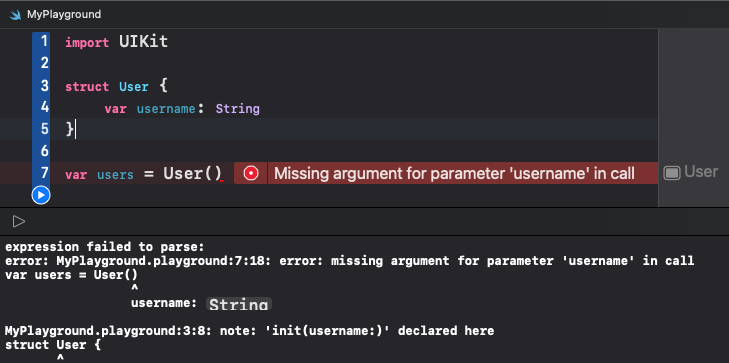The image size is (729, 363).
Task: Click the purple String type annotation
Action: pyautogui.click(x=238, y=109)
